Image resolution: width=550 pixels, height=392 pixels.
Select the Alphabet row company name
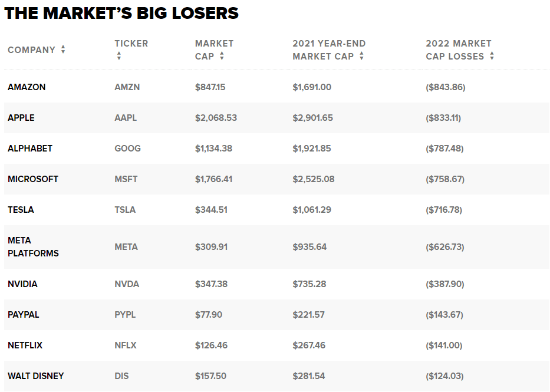click(30, 149)
